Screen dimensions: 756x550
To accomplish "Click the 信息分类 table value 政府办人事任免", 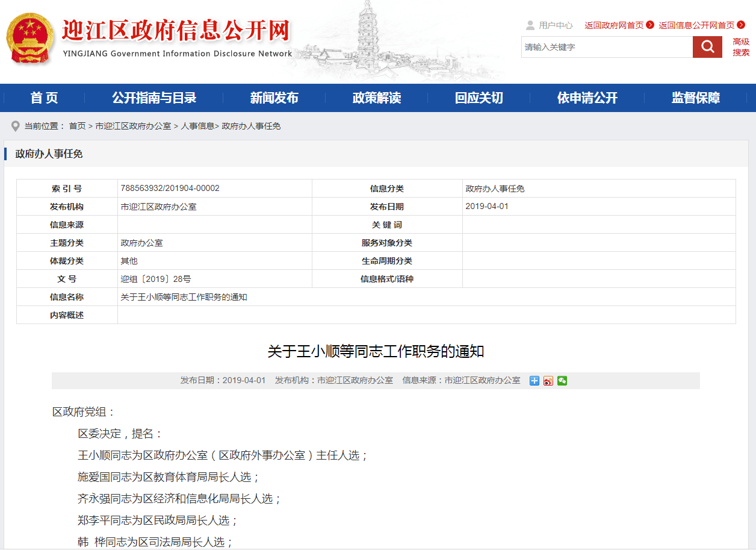I will [x=495, y=189].
